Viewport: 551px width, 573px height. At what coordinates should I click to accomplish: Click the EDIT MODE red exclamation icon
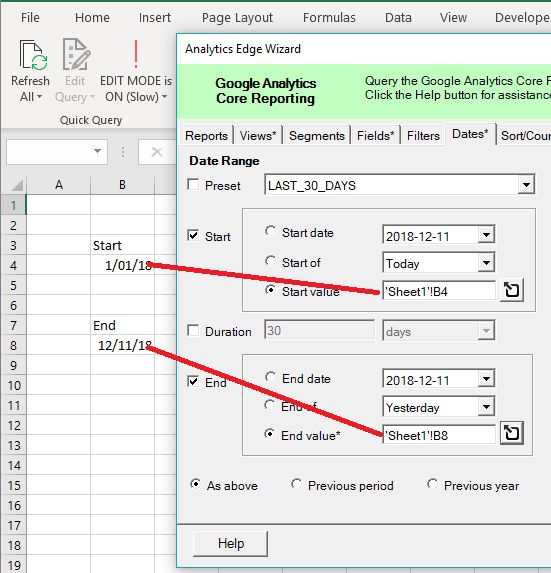(x=136, y=54)
